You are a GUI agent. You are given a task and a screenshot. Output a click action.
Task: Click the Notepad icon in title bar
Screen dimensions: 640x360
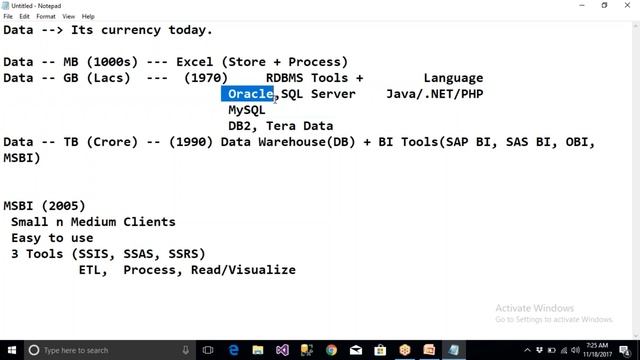click(x=5, y=6)
